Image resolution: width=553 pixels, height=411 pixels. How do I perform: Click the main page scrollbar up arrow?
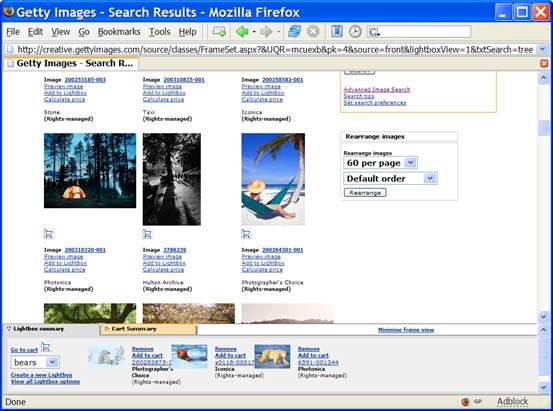[543, 78]
